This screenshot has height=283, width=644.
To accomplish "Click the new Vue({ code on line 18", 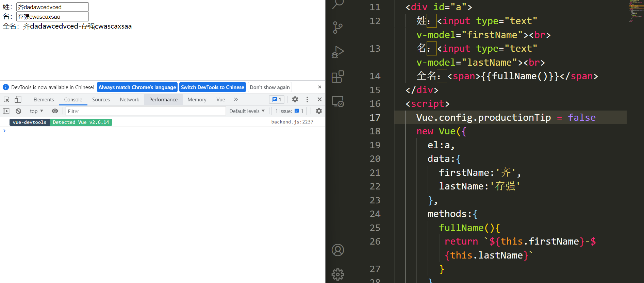I will (442, 131).
